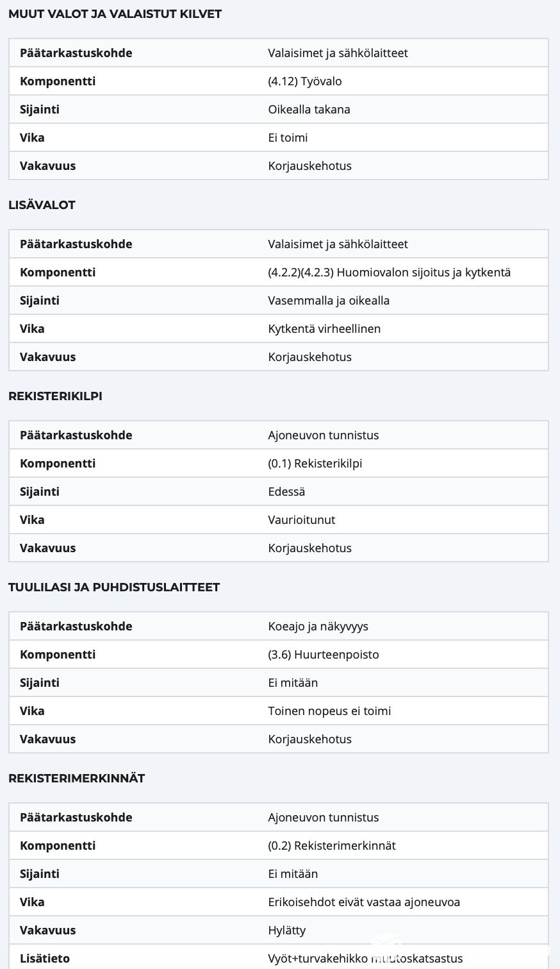Select the "Kytkentä virheellinen" fault cell
Image resolution: width=560 pixels, height=969 pixels.
coord(324,329)
